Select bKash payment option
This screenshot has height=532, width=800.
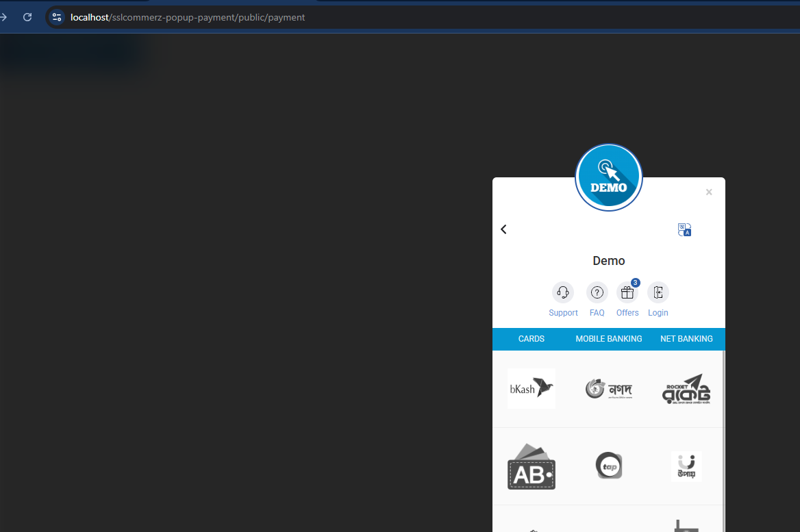(531, 389)
